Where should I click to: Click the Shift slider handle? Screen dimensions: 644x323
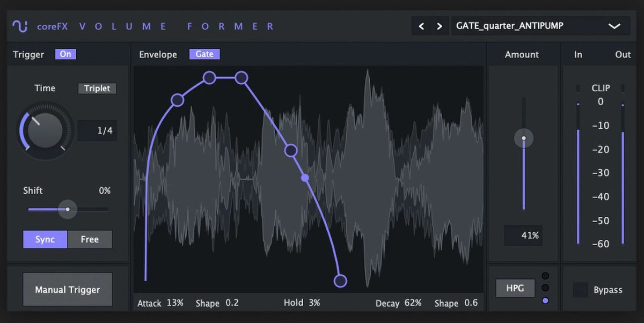tap(67, 209)
